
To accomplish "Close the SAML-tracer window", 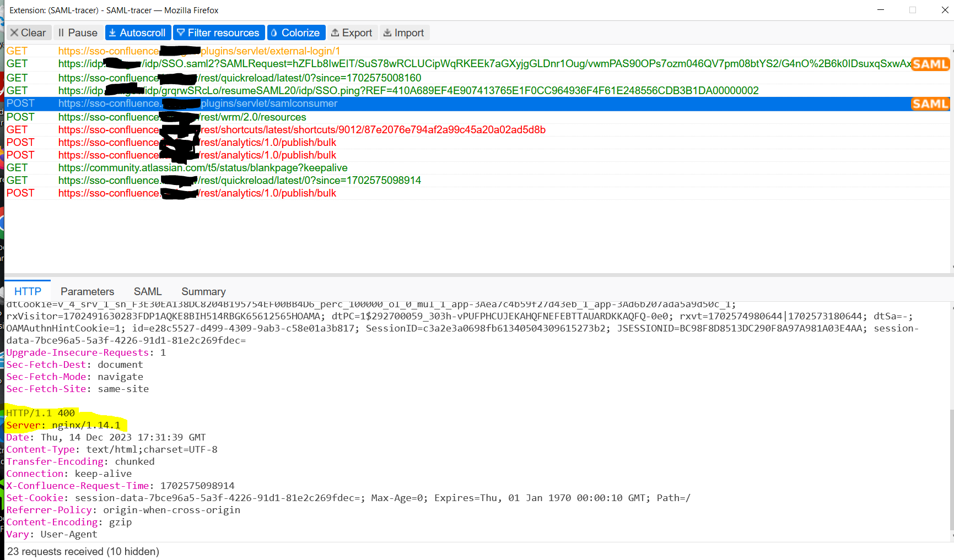I will (945, 10).
